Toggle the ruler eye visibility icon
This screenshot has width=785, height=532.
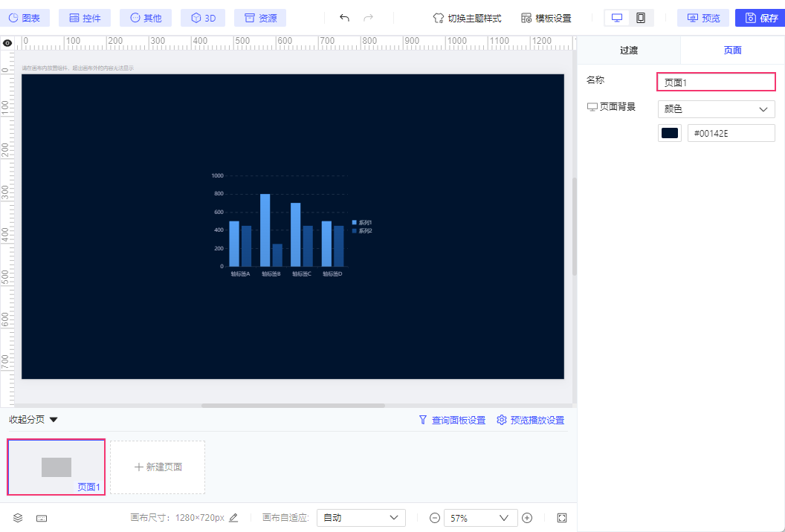pos(7,43)
